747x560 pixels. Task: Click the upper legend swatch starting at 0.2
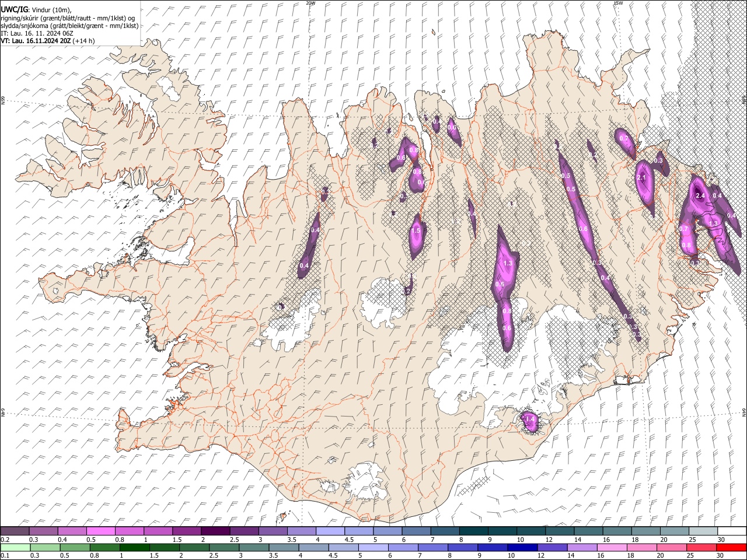coord(15,531)
